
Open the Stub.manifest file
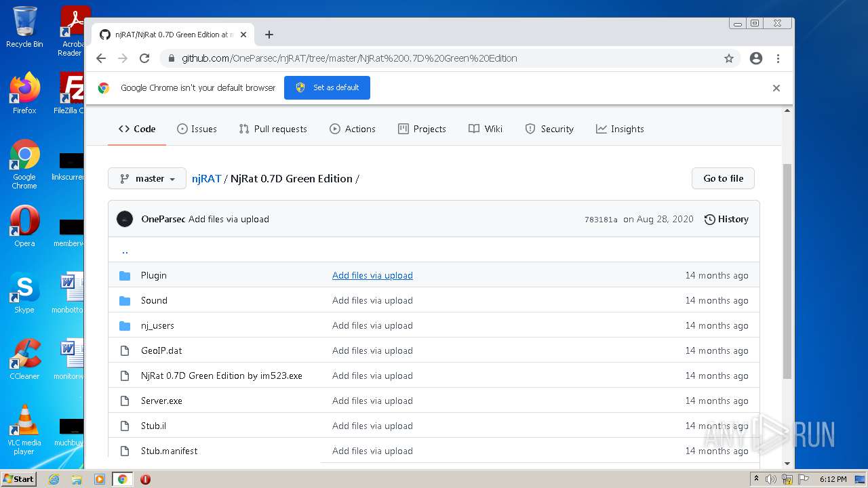[170, 451]
